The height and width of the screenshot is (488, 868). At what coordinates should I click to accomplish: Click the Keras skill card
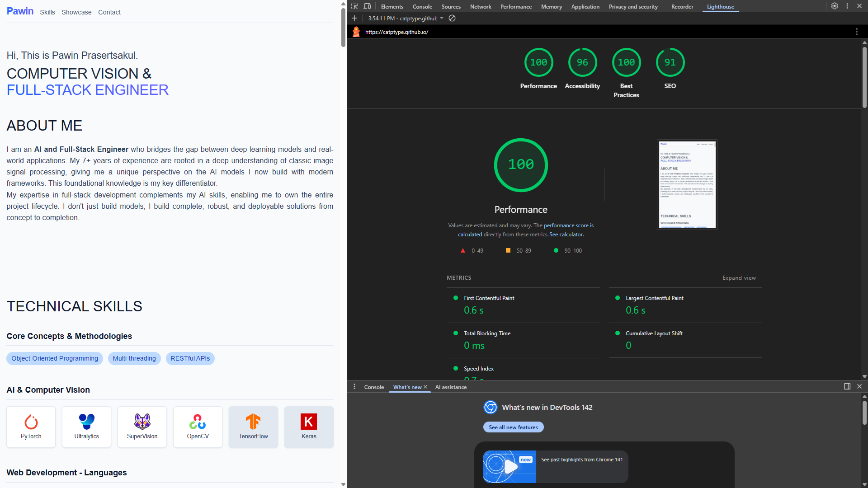309,427
